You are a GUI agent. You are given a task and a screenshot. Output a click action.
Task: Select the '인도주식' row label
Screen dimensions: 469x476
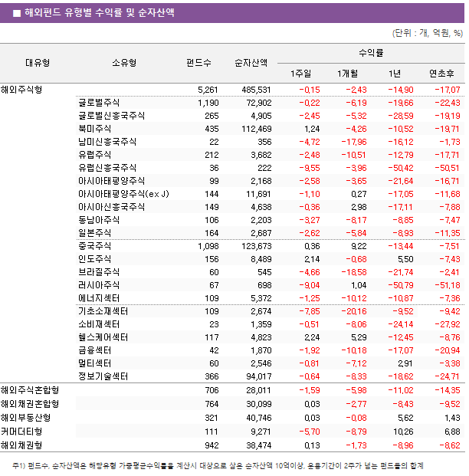pos(95,259)
